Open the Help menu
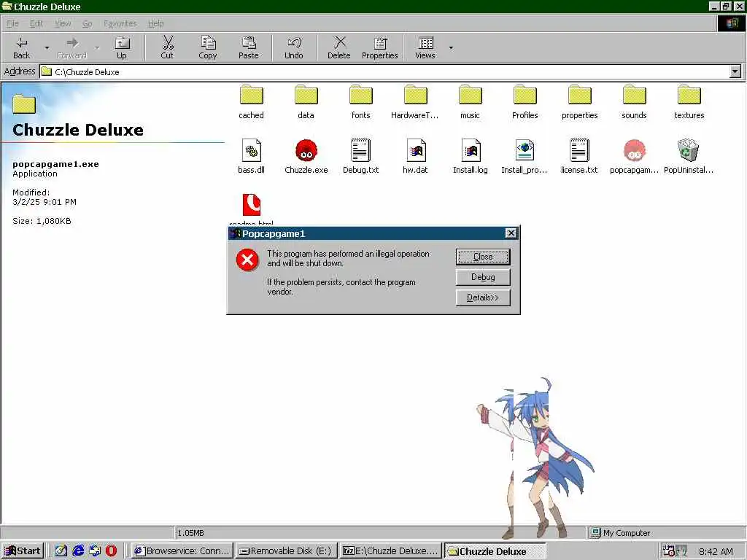 156,23
